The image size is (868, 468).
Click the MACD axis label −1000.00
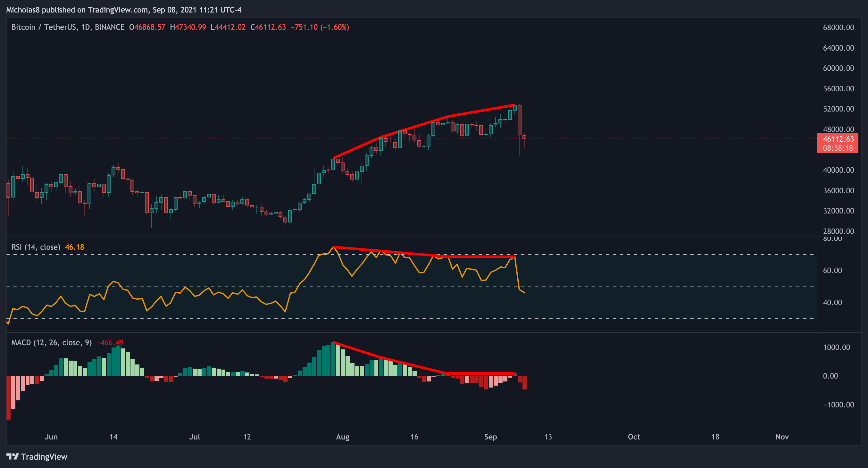(x=838, y=405)
